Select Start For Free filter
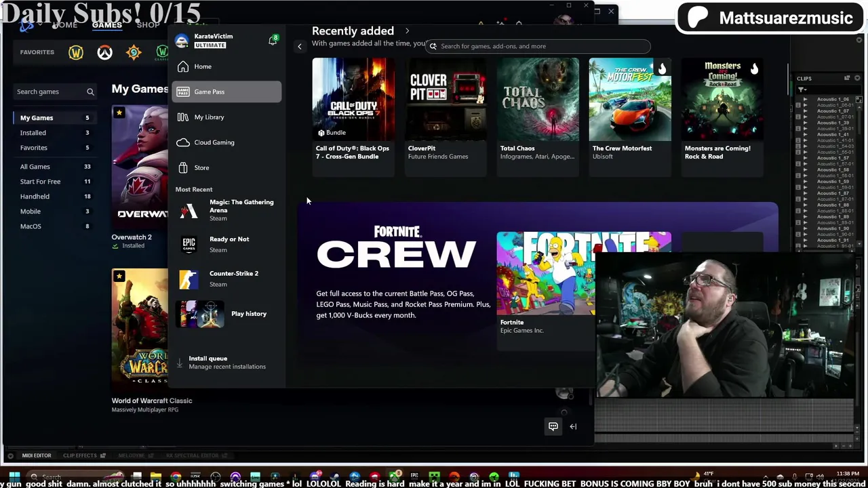The image size is (868, 488). pyautogui.click(x=54, y=182)
